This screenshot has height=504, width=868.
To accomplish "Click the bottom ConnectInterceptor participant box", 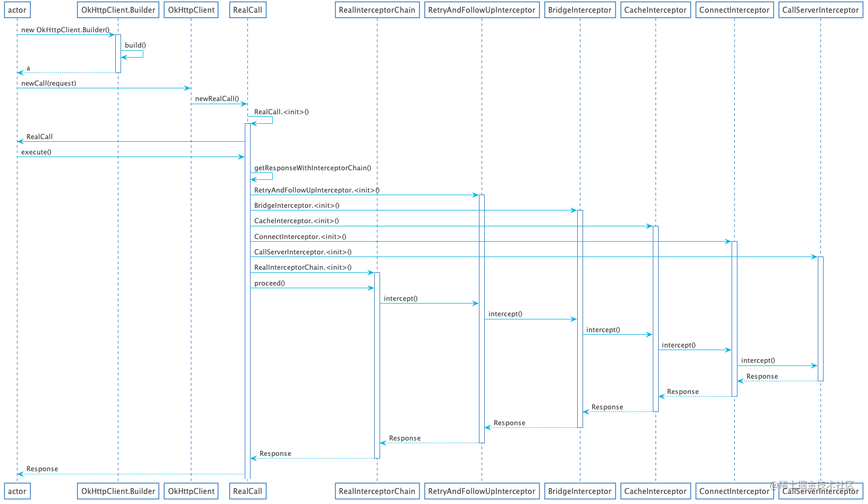I will (734, 491).
